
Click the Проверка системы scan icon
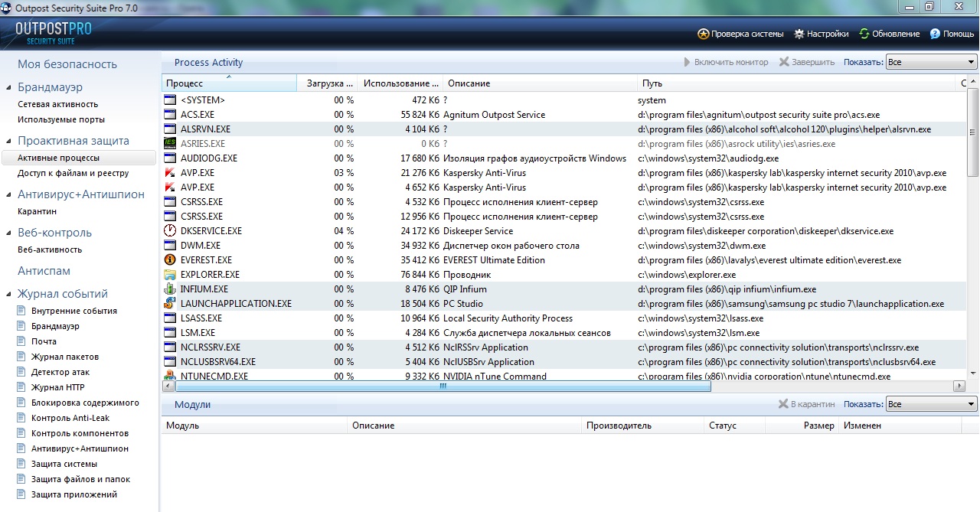(x=703, y=34)
